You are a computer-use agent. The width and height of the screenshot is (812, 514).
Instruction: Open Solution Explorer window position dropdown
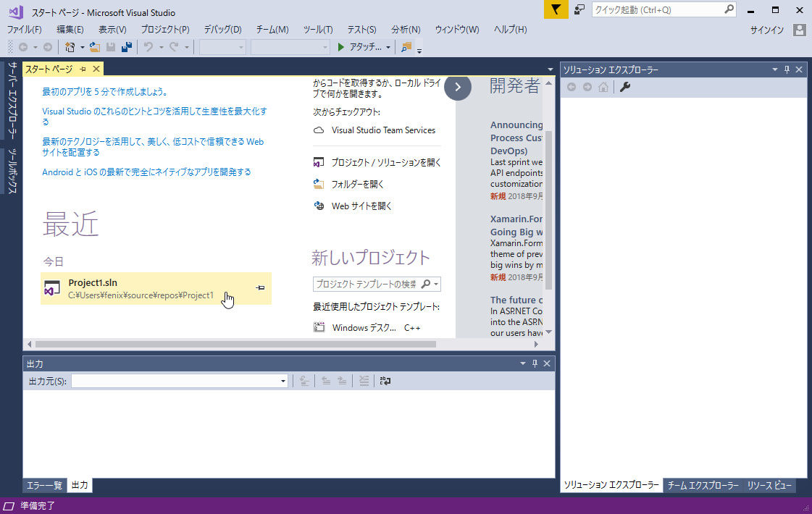[x=775, y=69]
